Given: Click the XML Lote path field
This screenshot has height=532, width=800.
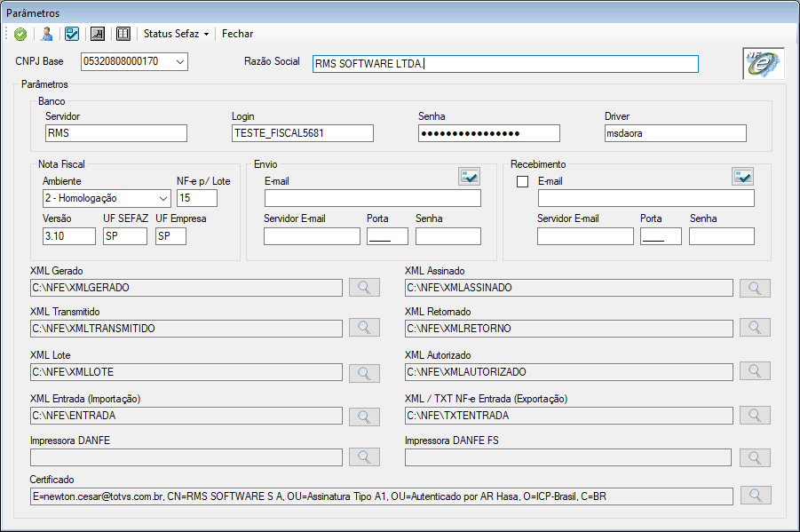Looking at the screenshot, I should (186, 372).
